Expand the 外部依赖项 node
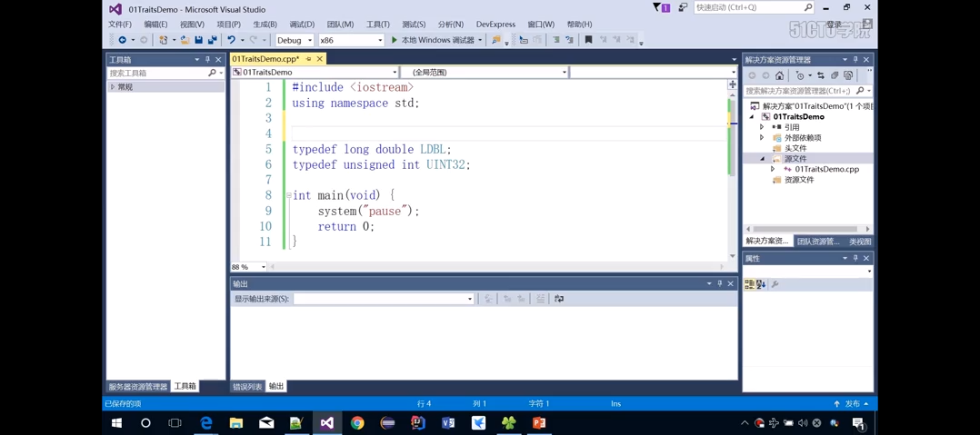The height and width of the screenshot is (435, 980). tap(762, 137)
